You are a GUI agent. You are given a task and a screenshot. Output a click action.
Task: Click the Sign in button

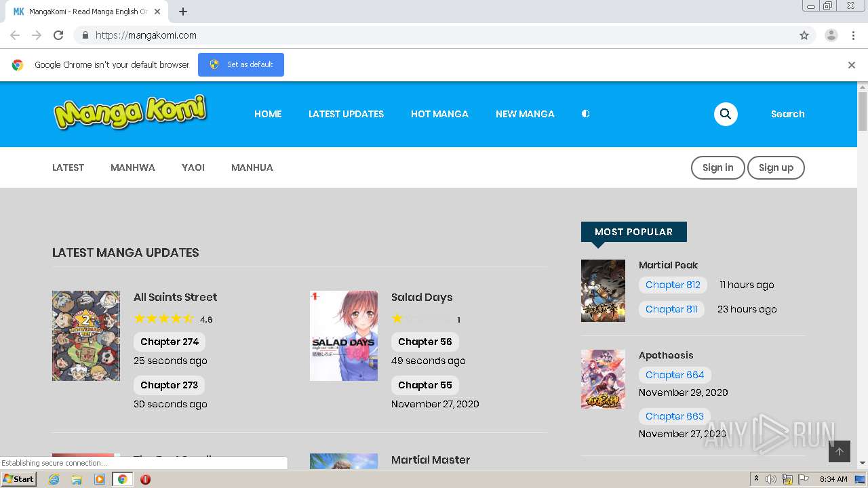coord(717,167)
